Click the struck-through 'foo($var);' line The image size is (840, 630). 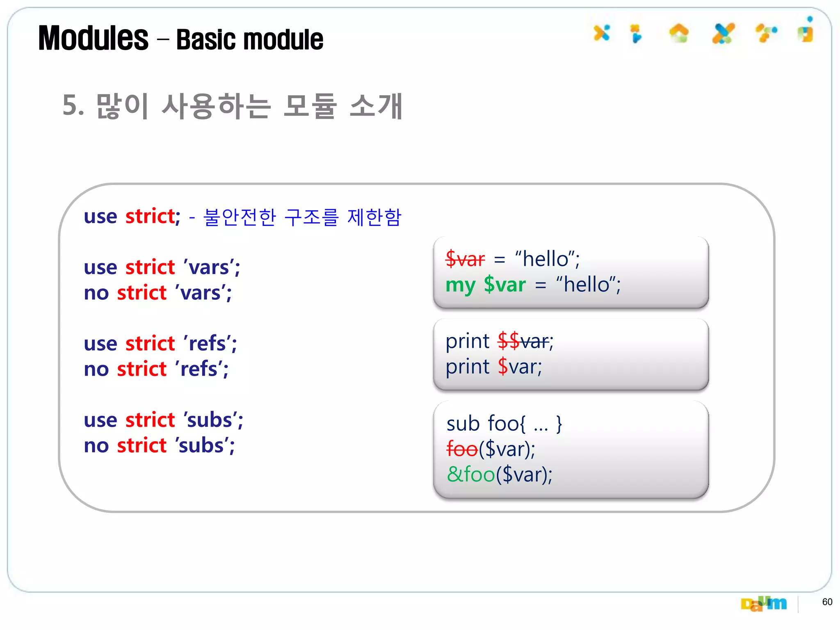click(x=491, y=449)
